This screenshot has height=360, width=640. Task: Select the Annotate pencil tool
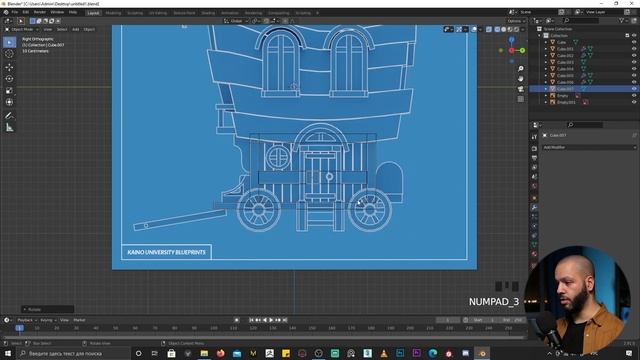(9, 116)
